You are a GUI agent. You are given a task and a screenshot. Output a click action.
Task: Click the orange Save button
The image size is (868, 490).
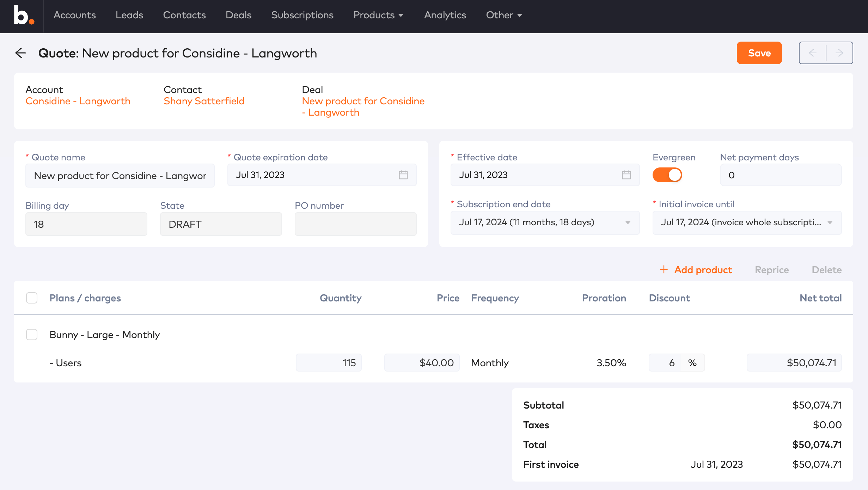point(759,53)
